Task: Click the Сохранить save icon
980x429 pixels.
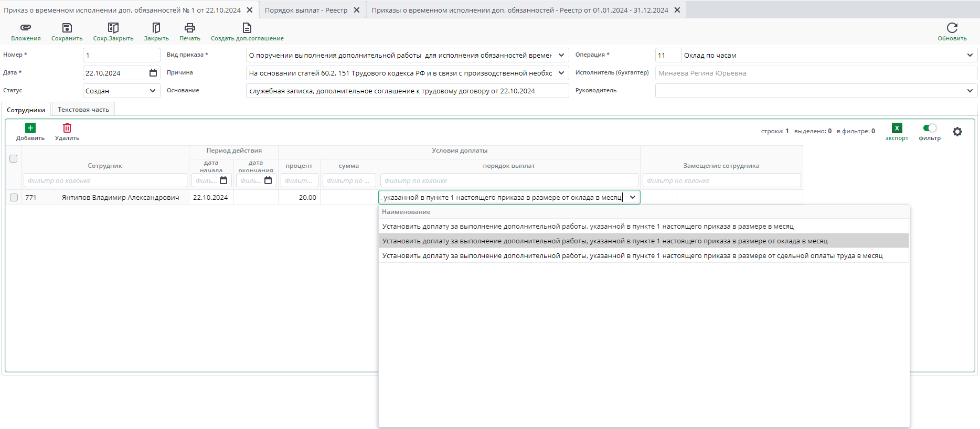Action: point(67,28)
